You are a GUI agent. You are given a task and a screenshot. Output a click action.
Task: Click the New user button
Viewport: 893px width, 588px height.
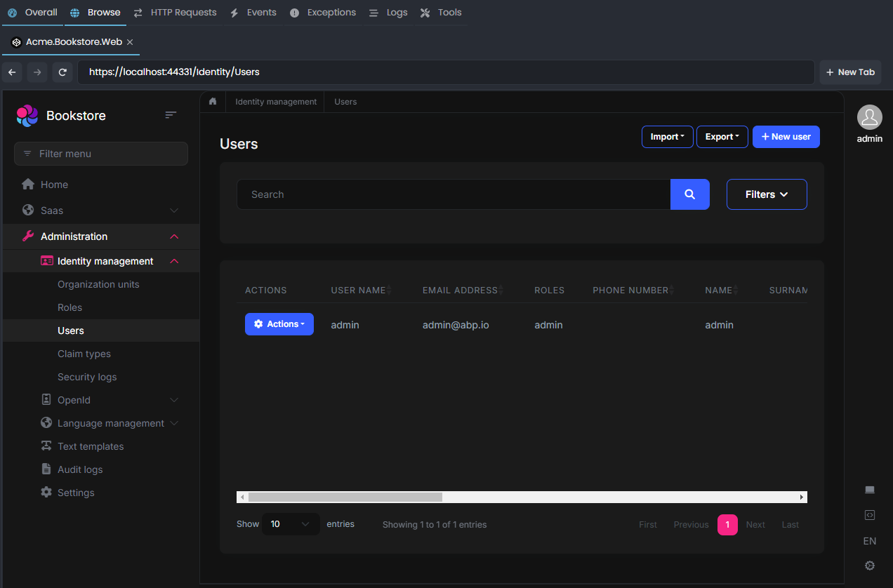point(786,136)
